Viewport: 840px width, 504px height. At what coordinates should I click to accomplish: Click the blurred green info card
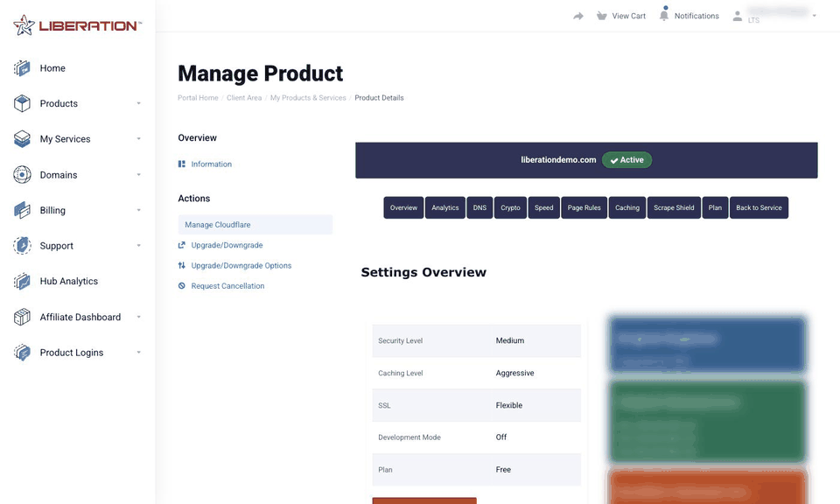tap(708, 421)
